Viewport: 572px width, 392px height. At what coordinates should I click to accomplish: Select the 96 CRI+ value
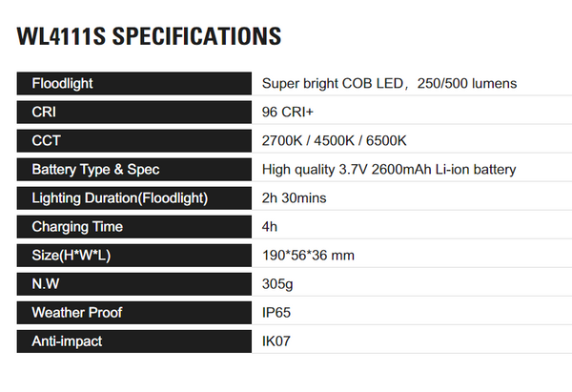coord(288,112)
